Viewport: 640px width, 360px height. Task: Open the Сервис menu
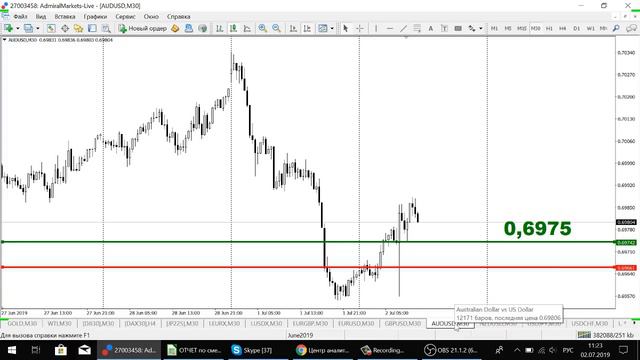tap(125, 17)
